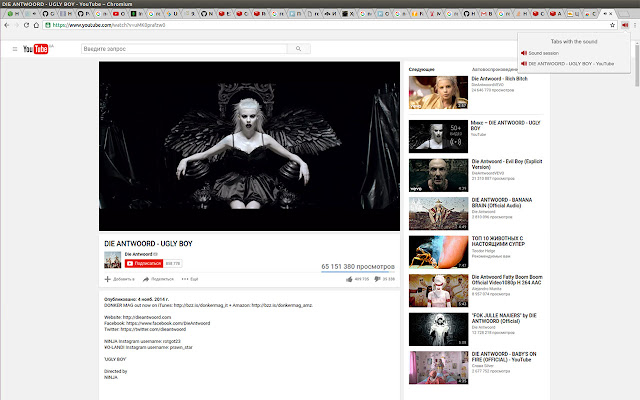Open the dieantwoord.com website link
The width and height of the screenshot is (640, 400).
click(x=147, y=317)
